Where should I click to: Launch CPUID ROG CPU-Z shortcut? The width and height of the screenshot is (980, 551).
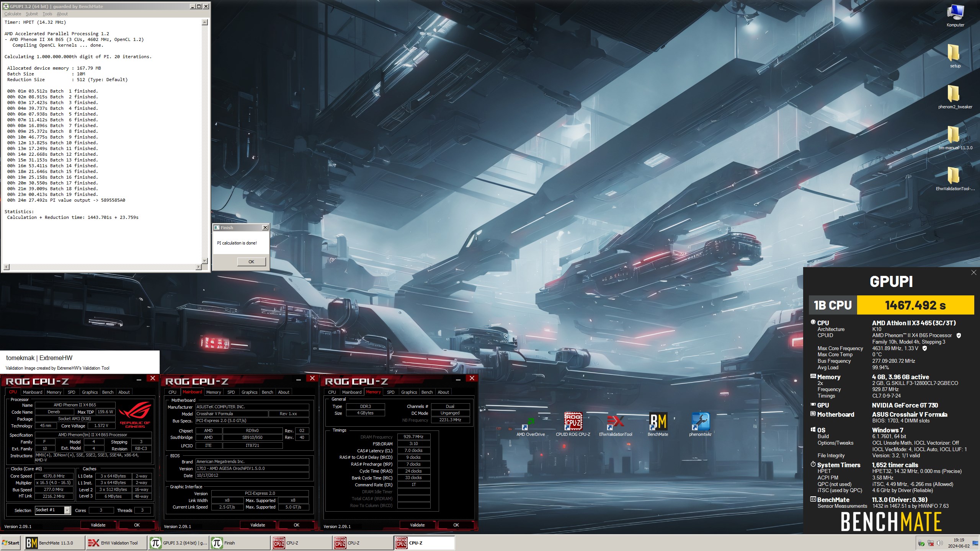point(573,424)
